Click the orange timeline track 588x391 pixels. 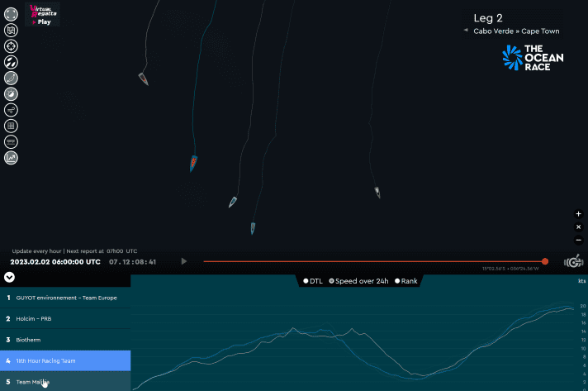373,261
